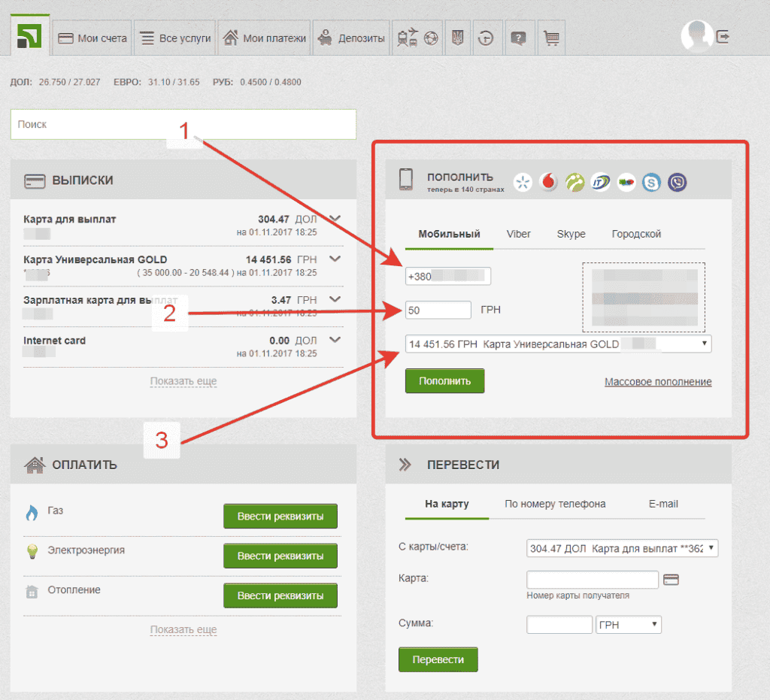Select the Vodafone operator icon
The height and width of the screenshot is (700, 770).
coord(549,181)
